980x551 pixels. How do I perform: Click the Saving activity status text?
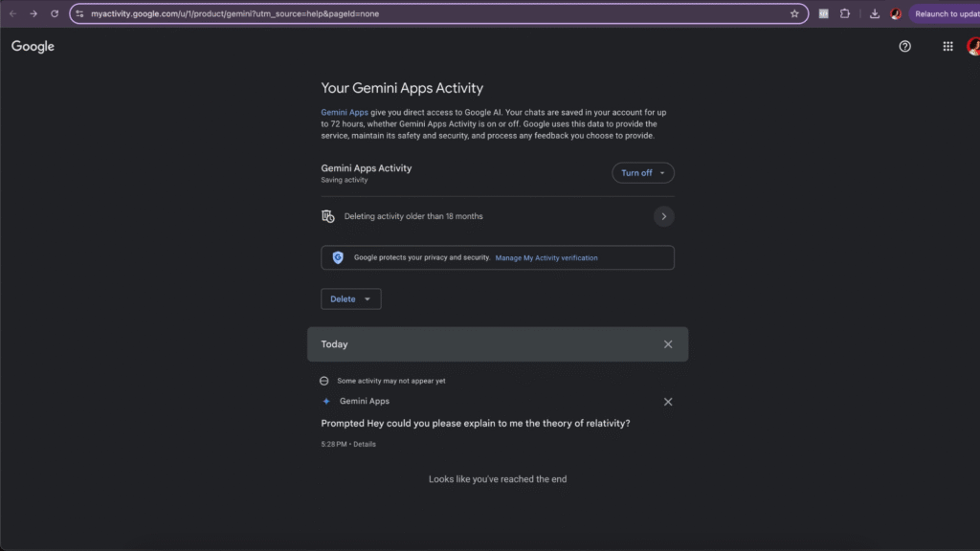click(x=345, y=180)
